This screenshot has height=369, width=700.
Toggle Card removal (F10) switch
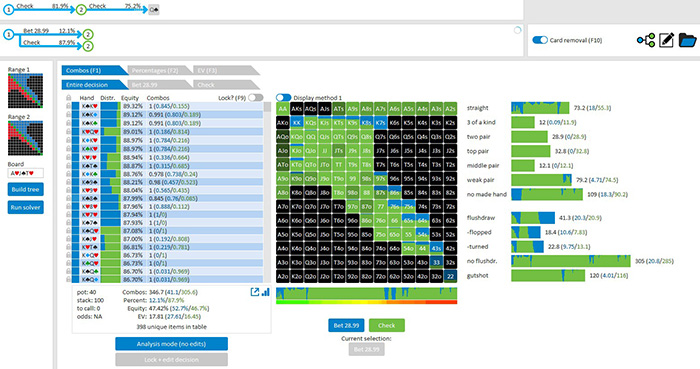(540, 40)
